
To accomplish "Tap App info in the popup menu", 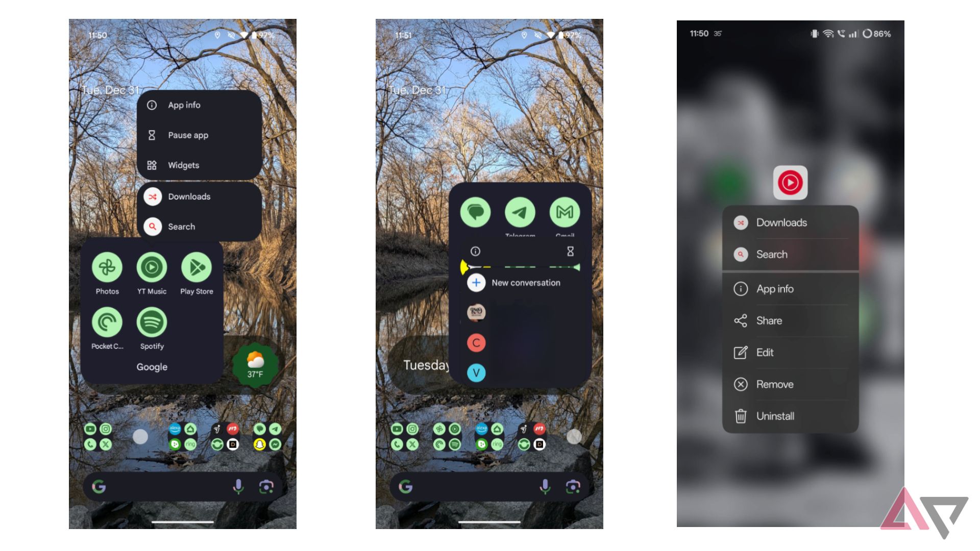I will [184, 105].
